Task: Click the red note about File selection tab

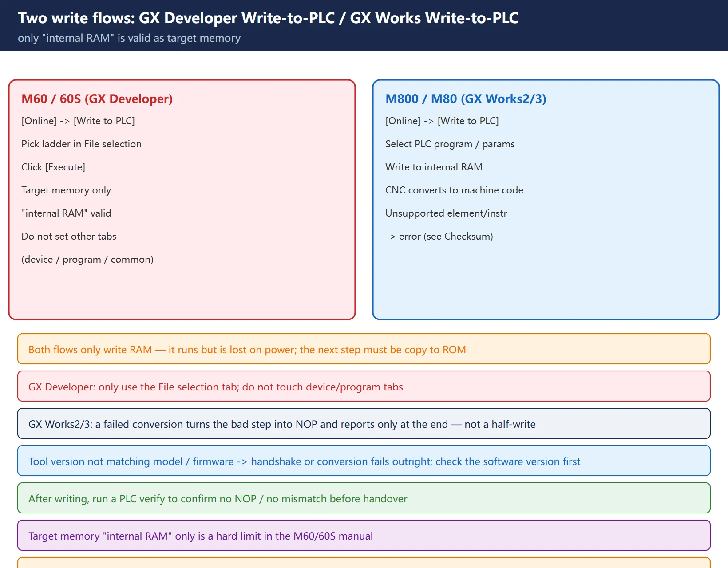Action: click(364, 386)
